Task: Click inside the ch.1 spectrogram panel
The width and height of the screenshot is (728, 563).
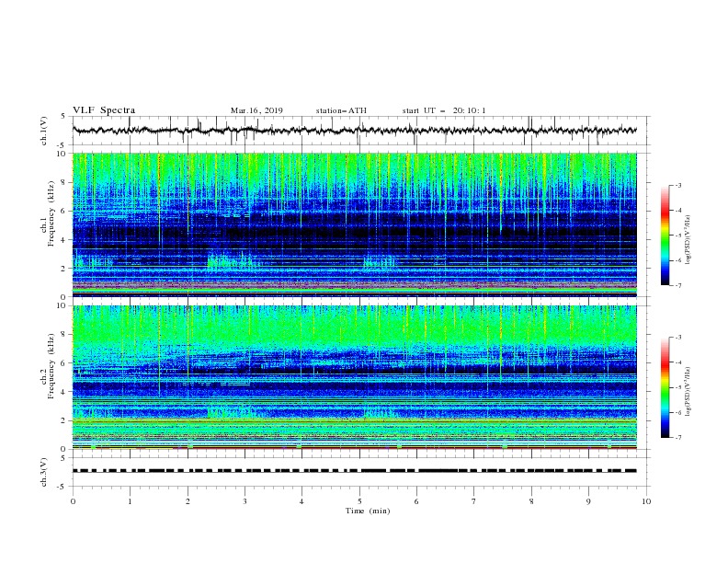Action: pos(354,224)
